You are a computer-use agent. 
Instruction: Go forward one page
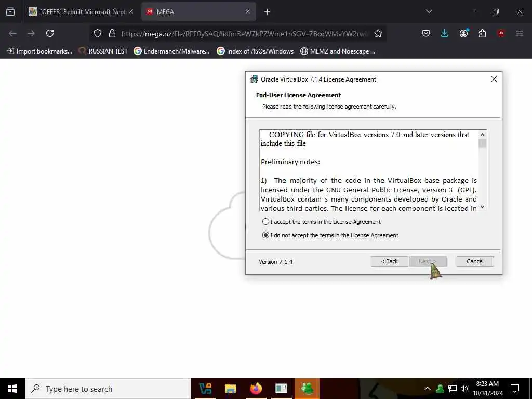tap(31, 33)
